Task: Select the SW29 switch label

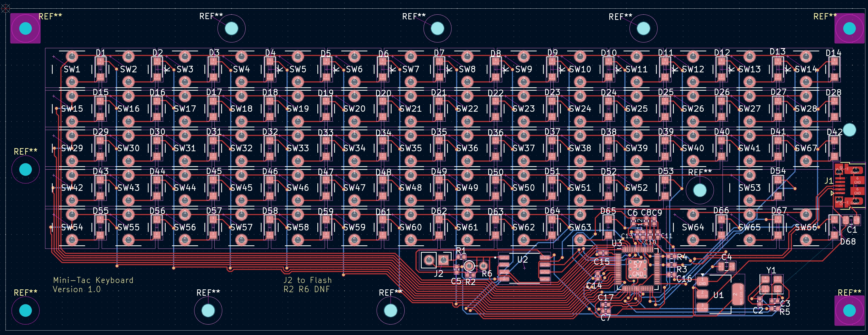Action: pyautogui.click(x=72, y=148)
